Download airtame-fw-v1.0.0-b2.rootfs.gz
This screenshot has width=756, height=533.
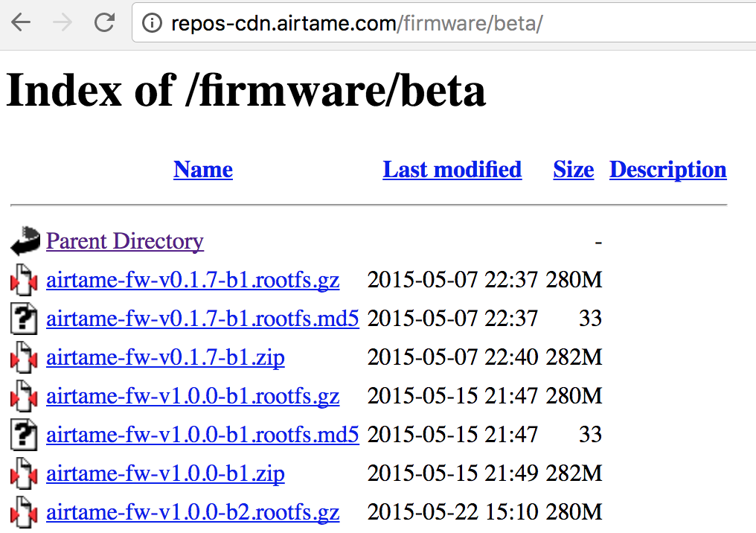pos(193,513)
